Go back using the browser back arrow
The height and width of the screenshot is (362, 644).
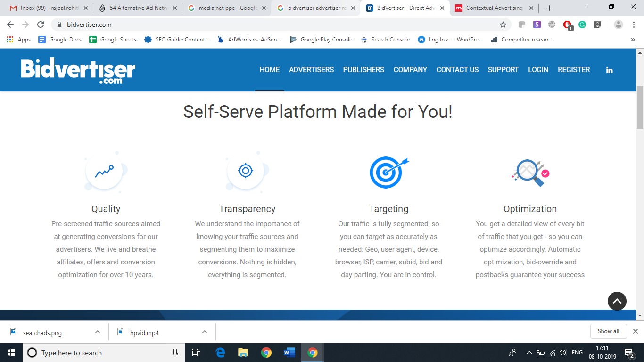[x=10, y=25]
